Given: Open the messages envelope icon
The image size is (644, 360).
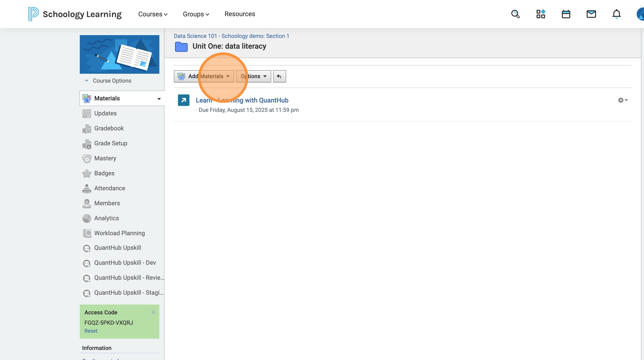Looking at the screenshot, I should (591, 14).
